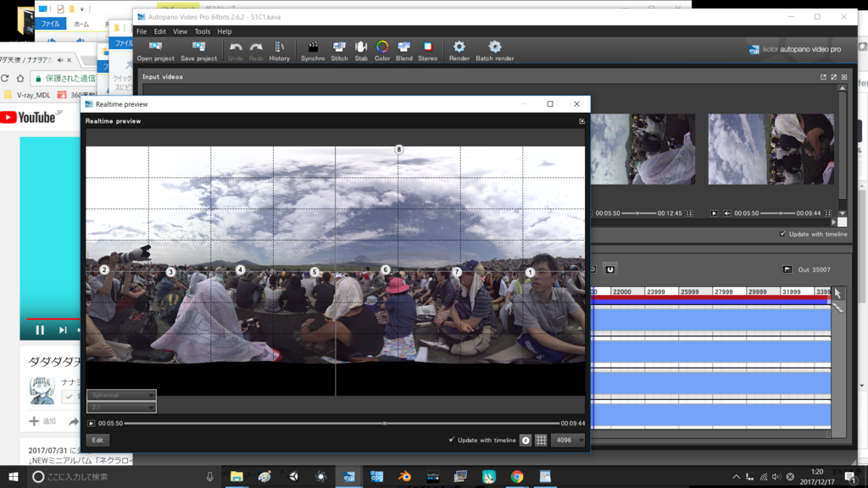Open the Edit menu
This screenshot has width=868, height=488.
pyautogui.click(x=160, y=31)
